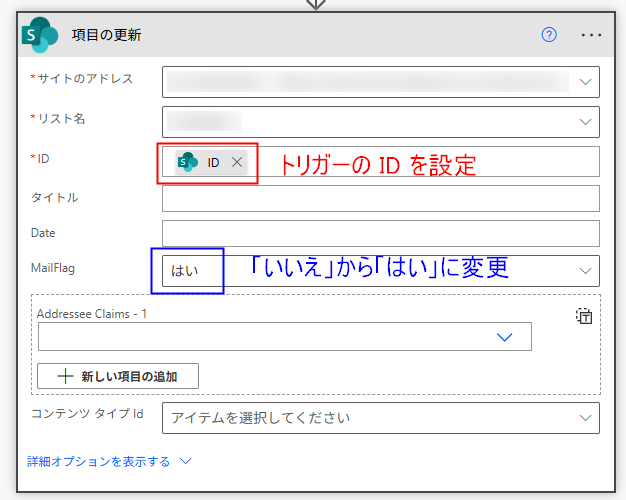The image size is (626, 500).
Task: Expand the リスト名 dropdown
Action: pos(585,122)
